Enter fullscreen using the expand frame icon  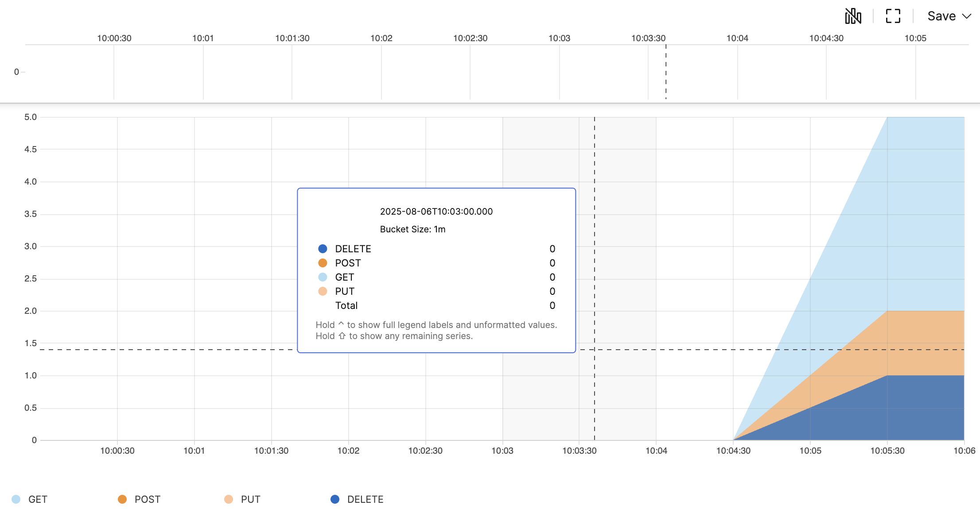click(x=892, y=16)
